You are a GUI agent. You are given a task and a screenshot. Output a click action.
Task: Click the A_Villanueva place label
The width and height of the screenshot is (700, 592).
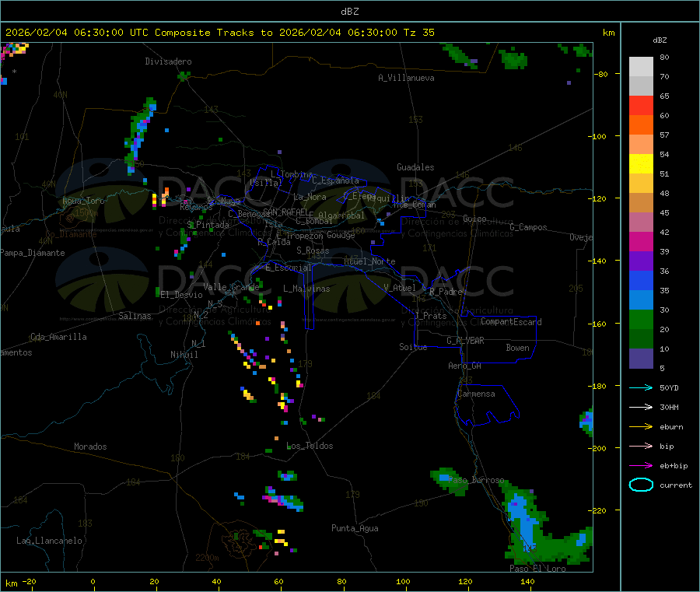[406, 78]
